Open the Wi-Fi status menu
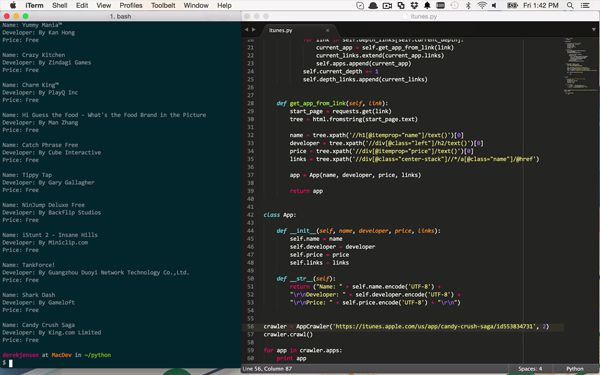This screenshot has width=600, height=375. pos(482,5)
